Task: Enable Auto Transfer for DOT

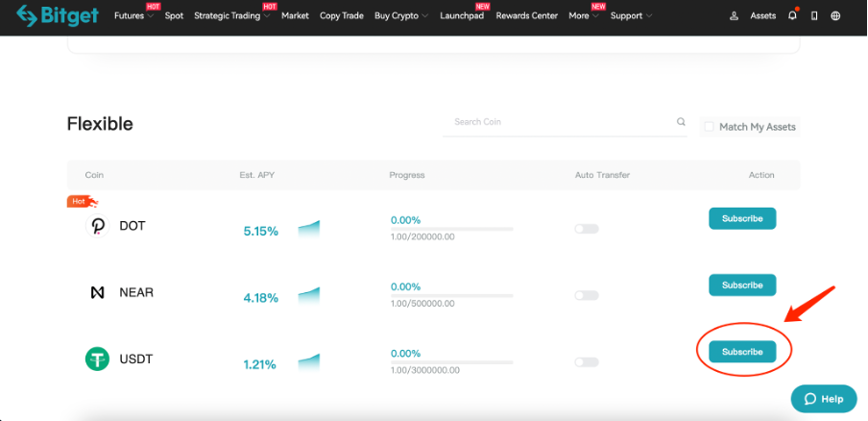Action: [587, 229]
